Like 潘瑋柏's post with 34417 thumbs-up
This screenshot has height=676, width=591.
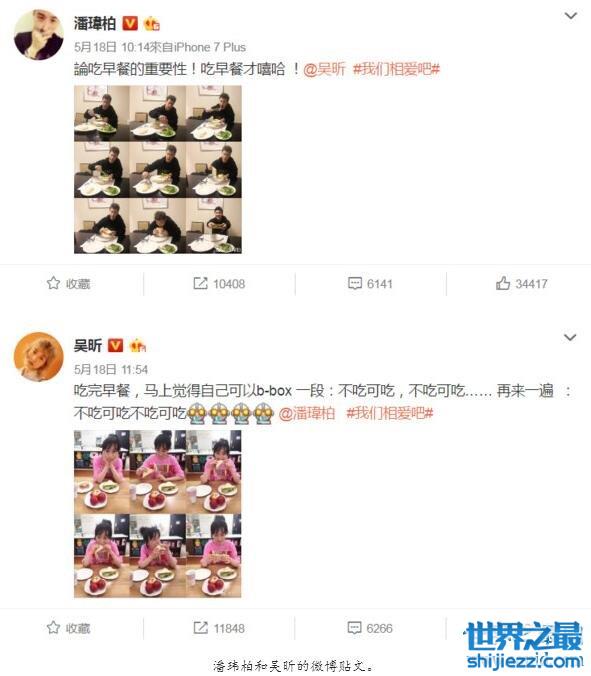point(503,283)
